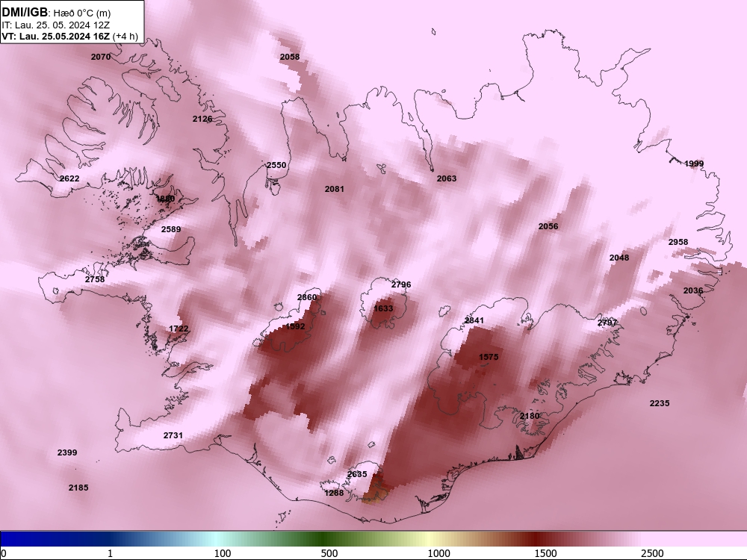Click the 1575 value on Vatnajökull
This screenshot has width=747, height=560.
click(489, 357)
